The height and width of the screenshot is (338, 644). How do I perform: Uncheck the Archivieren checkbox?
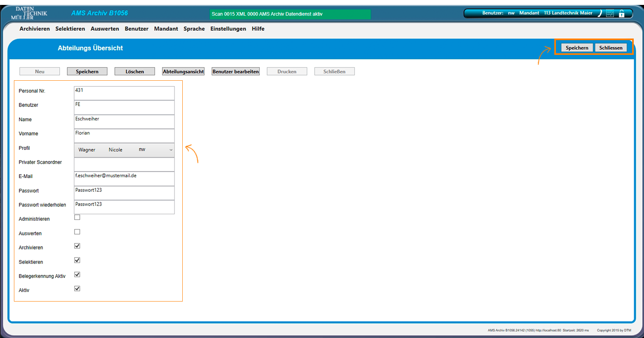click(x=77, y=246)
